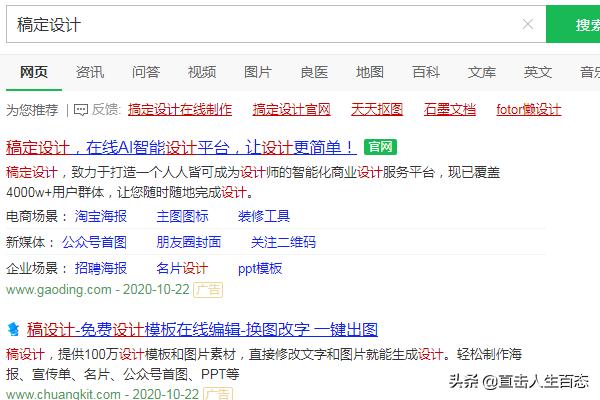Screen dimensions: 600x400
Task: Switch to the 图片 tab
Action: [258, 72]
